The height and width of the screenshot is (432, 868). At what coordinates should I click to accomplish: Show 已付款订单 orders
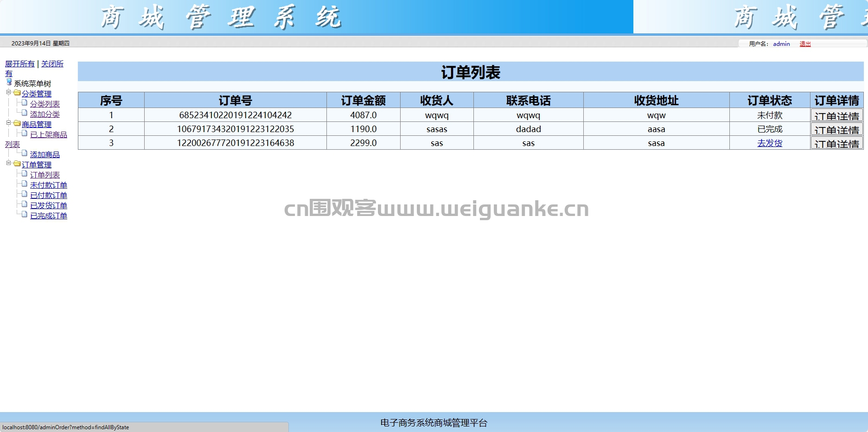coord(49,195)
